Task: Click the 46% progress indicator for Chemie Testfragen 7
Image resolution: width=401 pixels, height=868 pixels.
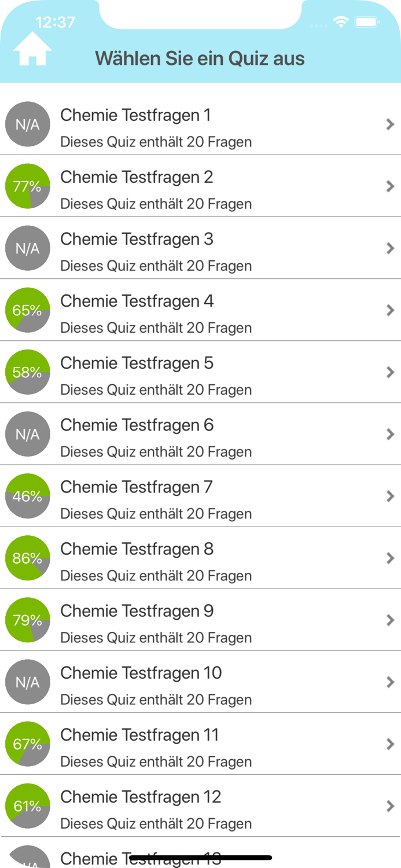Action: 27,496
